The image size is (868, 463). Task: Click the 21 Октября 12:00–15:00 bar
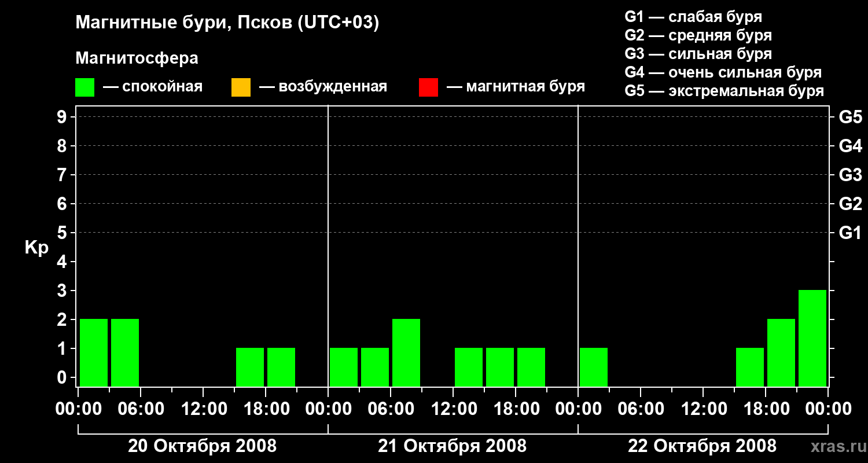click(x=469, y=367)
